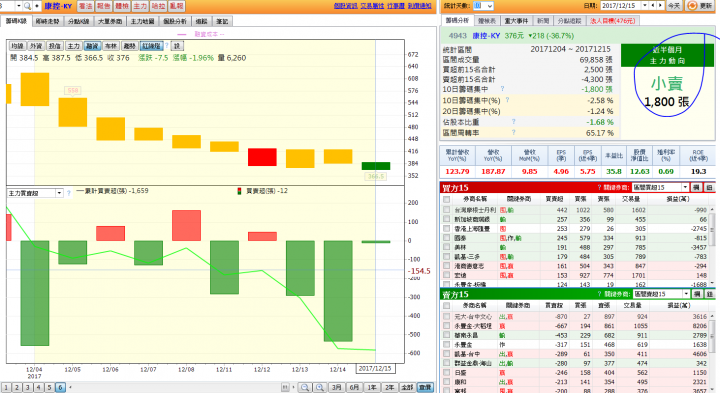
Task: Zoom out chart magnifier icon
Action: pyautogui.click(x=304, y=387)
